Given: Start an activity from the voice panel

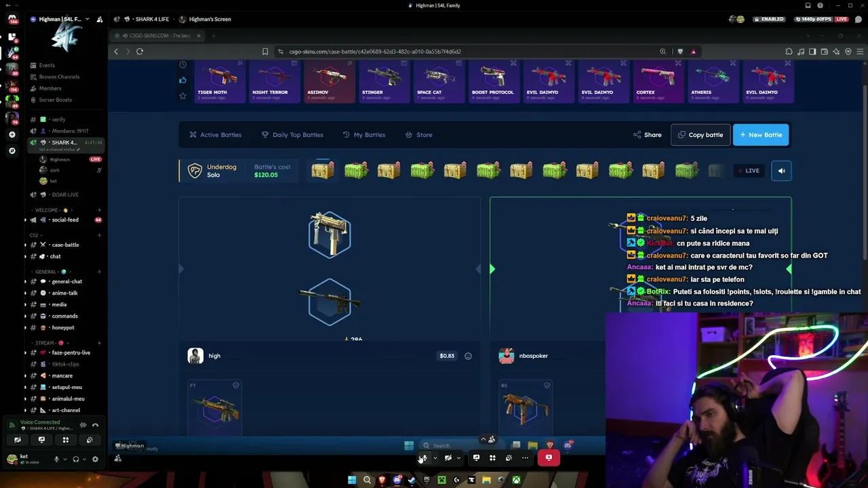Looking at the screenshot, I should tap(66, 440).
